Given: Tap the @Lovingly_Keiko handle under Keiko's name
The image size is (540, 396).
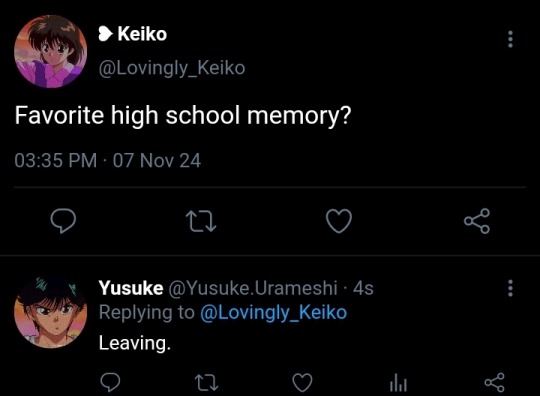Looking at the screenshot, I should pyautogui.click(x=172, y=68).
